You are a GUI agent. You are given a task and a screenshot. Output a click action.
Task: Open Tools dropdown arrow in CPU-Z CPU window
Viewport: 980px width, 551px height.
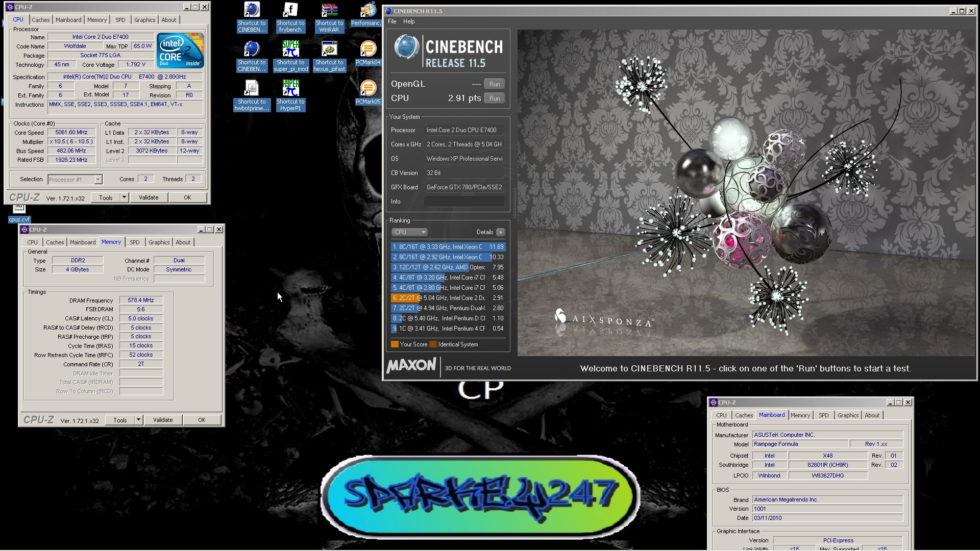pyautogui.click(x=124, y=197)
